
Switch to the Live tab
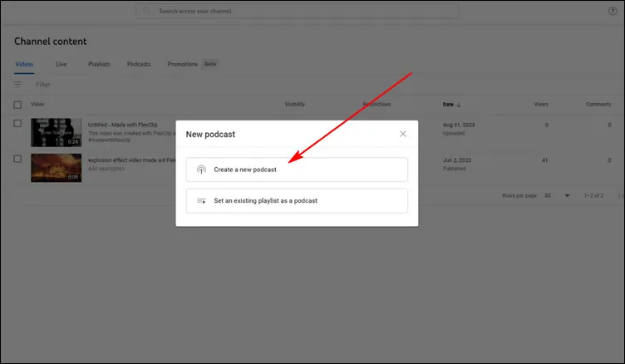tap(61, 64)
